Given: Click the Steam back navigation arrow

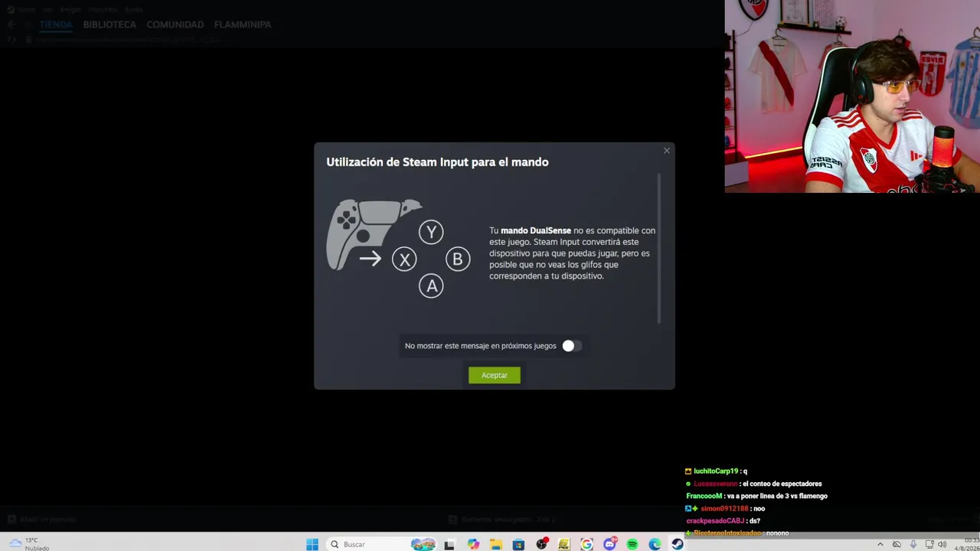Looking at the screenshot, I should coord(11,24).
